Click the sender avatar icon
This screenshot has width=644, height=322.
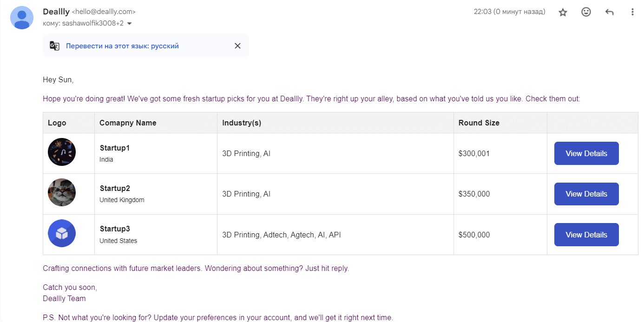pyautogui.click(x=22, y=18)
